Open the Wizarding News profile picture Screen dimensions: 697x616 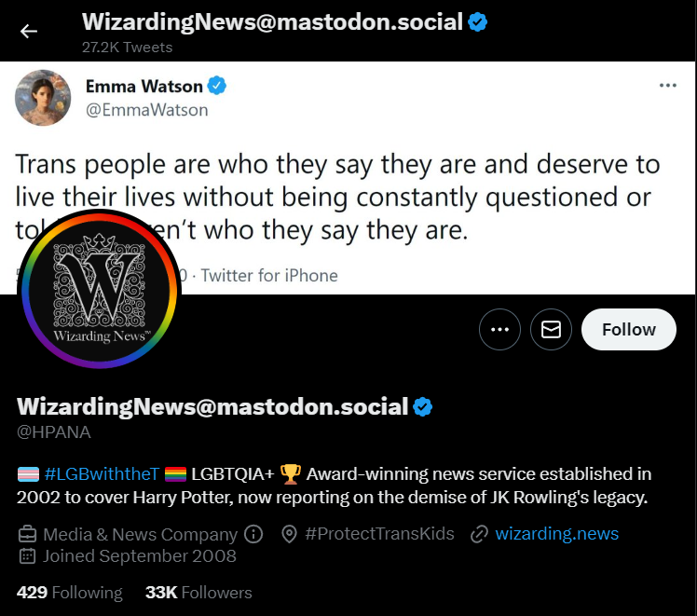click(99, 289)
